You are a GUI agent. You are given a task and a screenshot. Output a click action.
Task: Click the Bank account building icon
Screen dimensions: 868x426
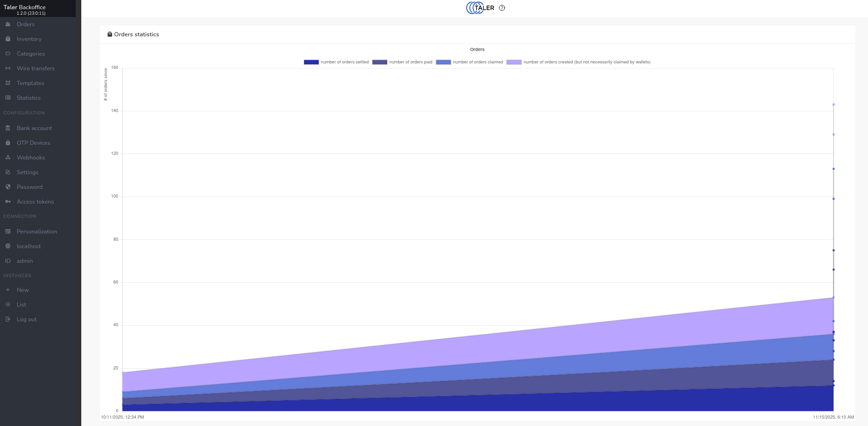pyautogui.click(x=8, y=128)
